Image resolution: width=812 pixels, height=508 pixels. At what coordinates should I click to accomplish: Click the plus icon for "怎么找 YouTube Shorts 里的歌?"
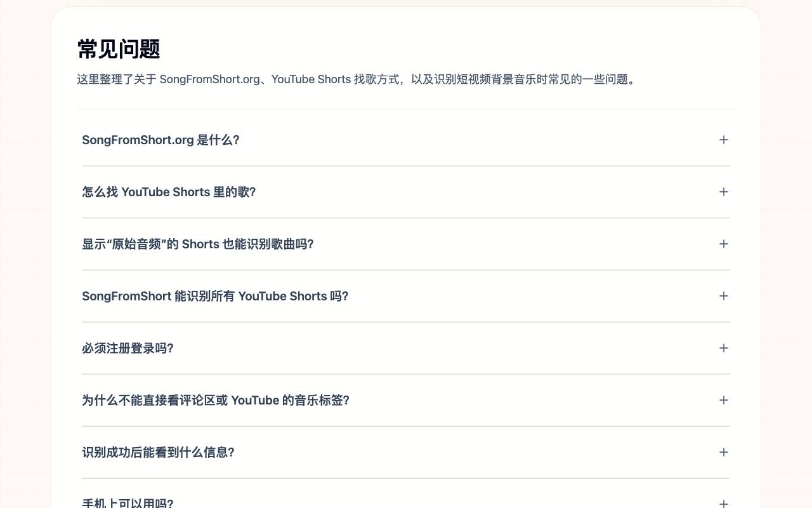(724, 192)
